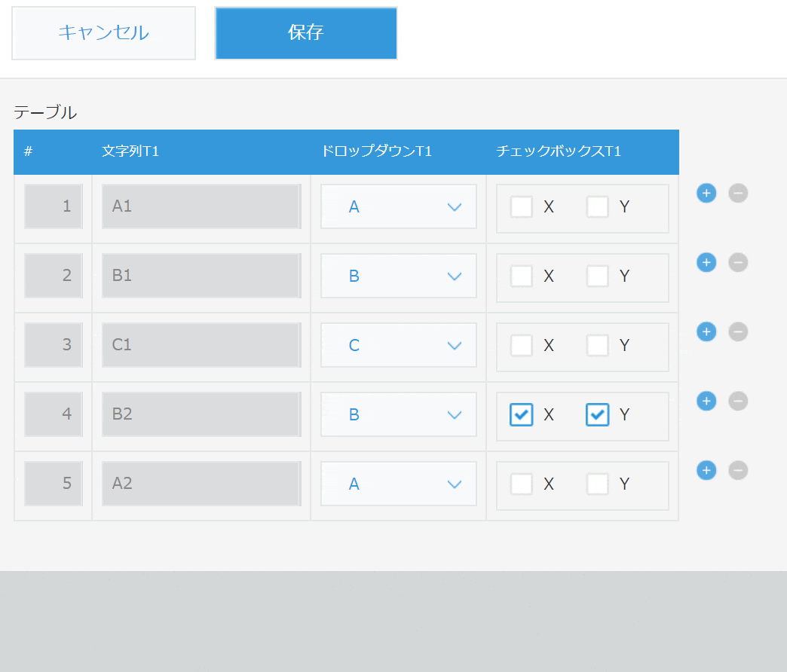Screen dimensions: 787x672
Task: Delete row B1 using minus icon
Action: 738,262
